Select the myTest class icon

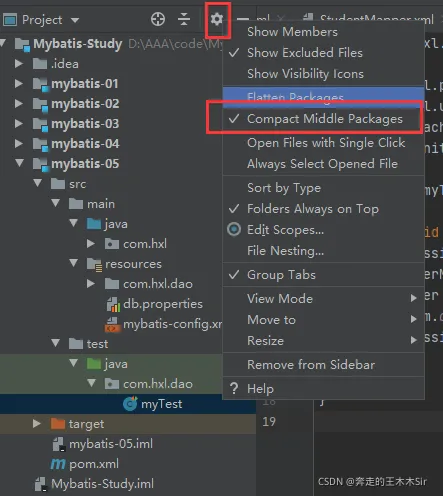(130, 404)
